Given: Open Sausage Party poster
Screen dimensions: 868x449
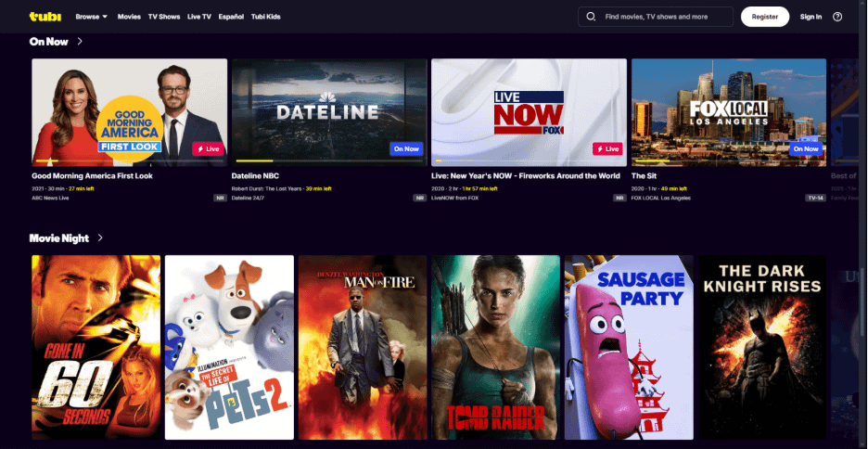Looking at the screenshot, I should [629, 347].
